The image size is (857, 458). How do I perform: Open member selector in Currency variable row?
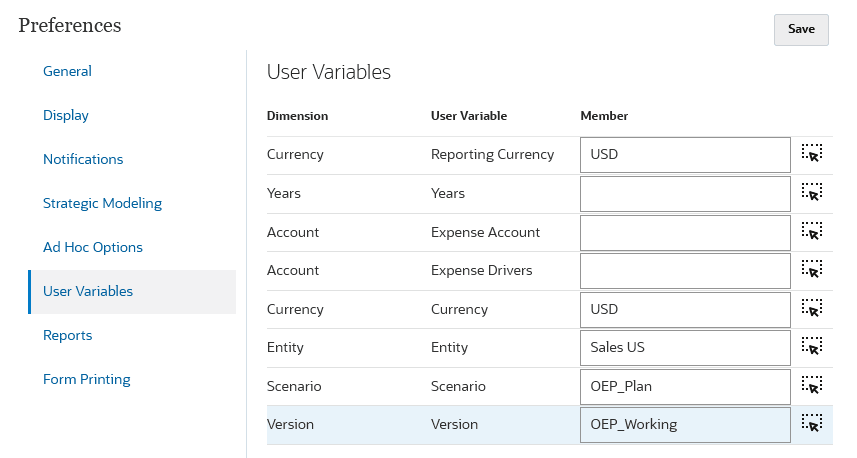812,308
